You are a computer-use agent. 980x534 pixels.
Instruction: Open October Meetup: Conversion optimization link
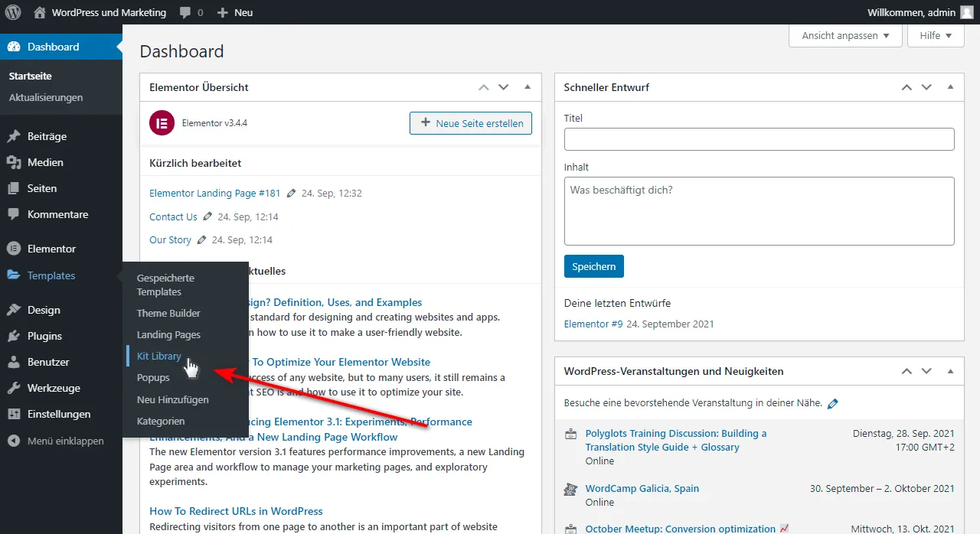[681, 529]
